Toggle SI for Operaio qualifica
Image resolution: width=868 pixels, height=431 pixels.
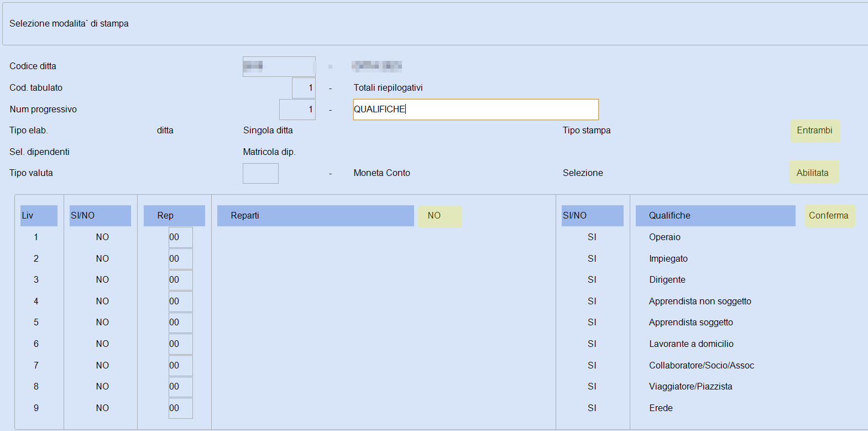[x=592, y=237]
